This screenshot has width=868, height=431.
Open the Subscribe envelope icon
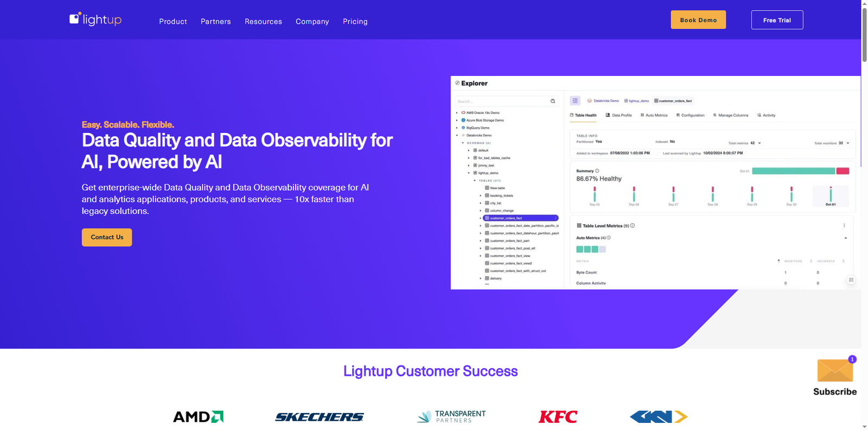pos(835,371)
